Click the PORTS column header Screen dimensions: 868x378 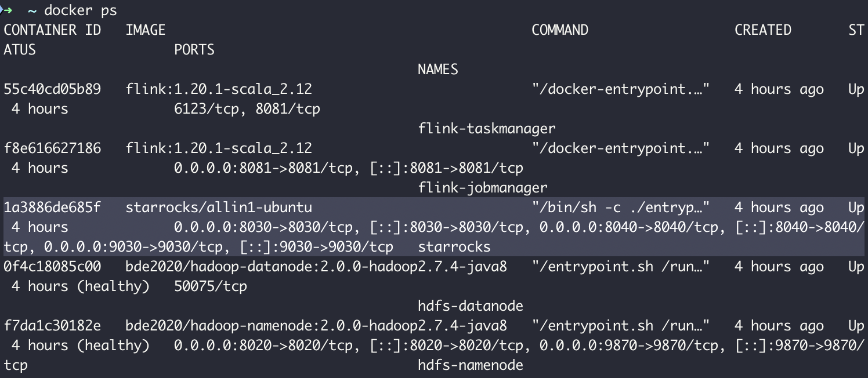tap(194, 49)
